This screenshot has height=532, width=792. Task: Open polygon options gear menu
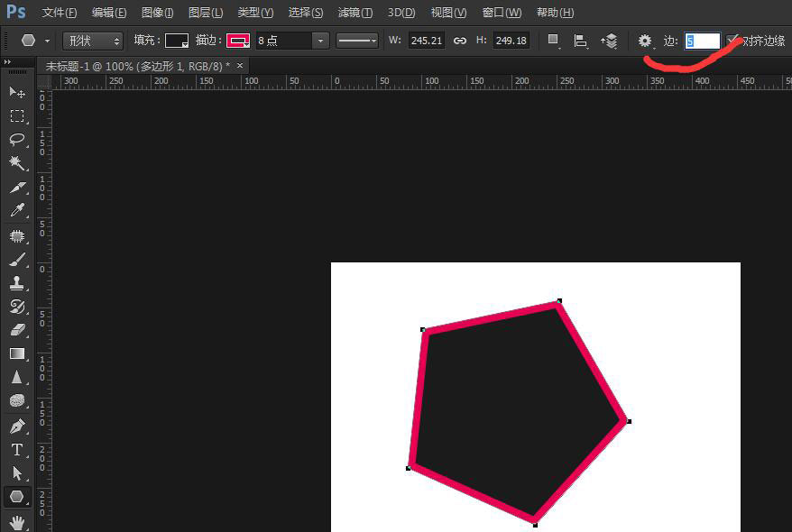pyautogui.click(x=645, y=41)
